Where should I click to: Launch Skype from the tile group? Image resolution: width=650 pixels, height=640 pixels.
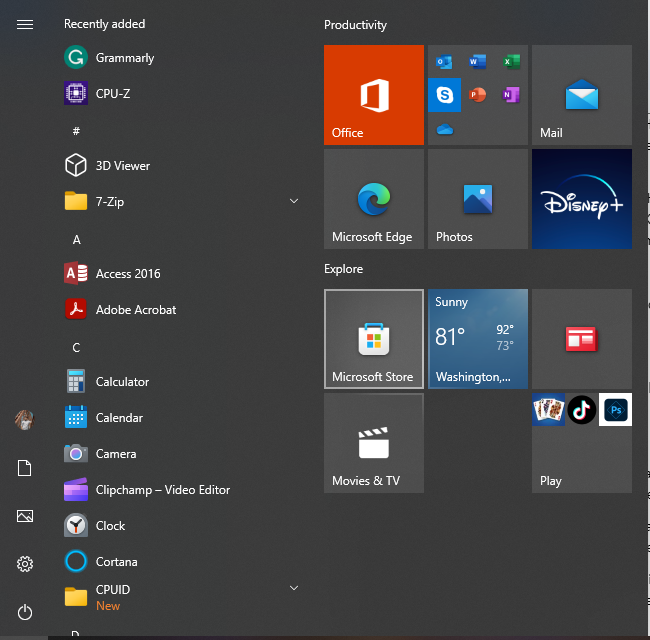tap(444, 95)
